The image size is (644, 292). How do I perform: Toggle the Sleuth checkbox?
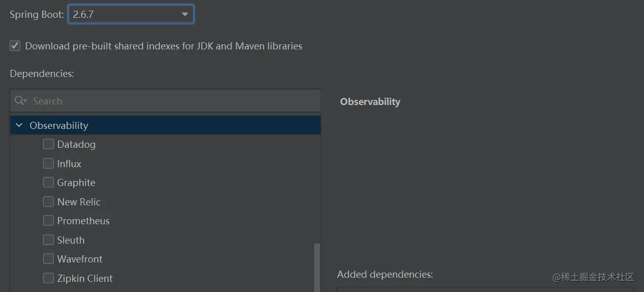point(48,240)
